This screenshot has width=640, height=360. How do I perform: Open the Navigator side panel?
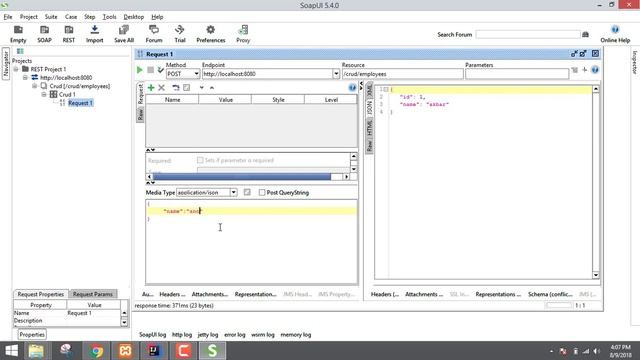tap(6, 64)
